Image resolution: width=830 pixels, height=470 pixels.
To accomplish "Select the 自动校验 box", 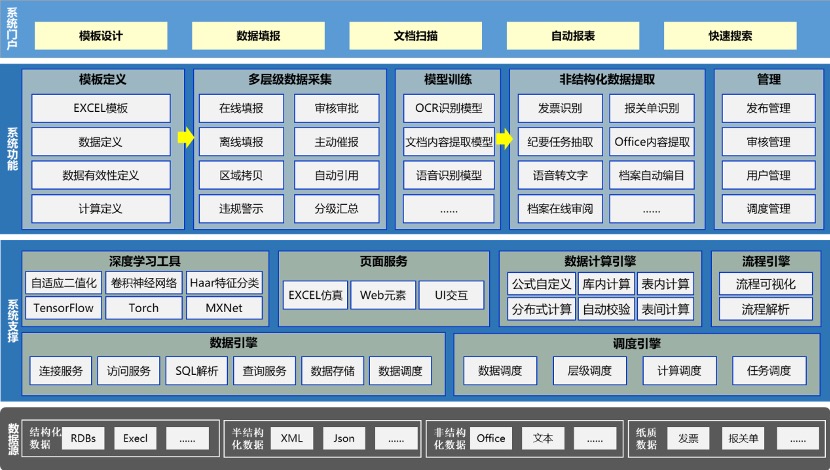I will tap(607, 309).
